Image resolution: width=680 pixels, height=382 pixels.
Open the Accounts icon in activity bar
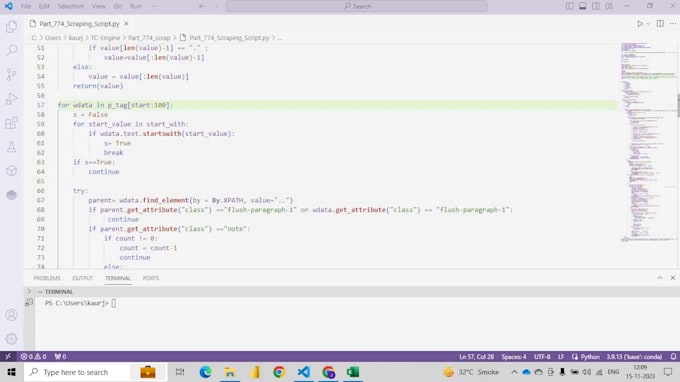12,315
